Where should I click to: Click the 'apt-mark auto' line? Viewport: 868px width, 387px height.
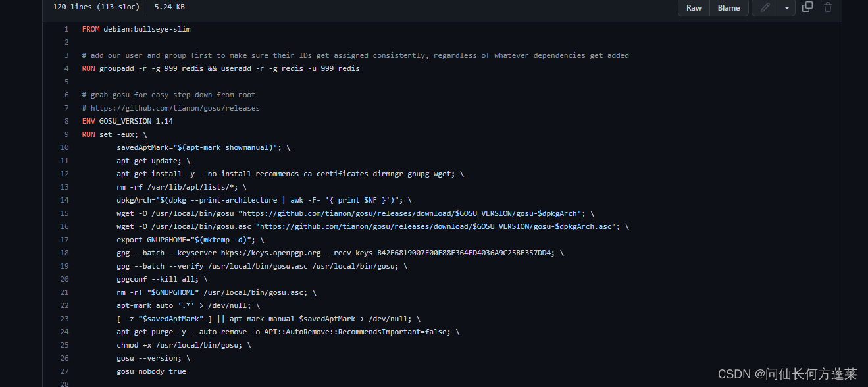coord(188,305)
